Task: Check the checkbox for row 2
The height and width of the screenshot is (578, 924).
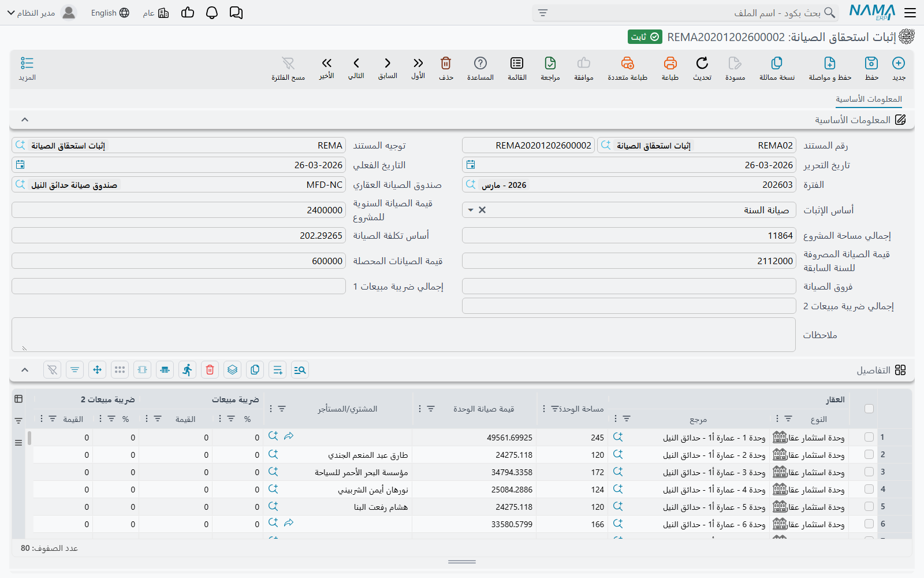Action: pos(869,454)
